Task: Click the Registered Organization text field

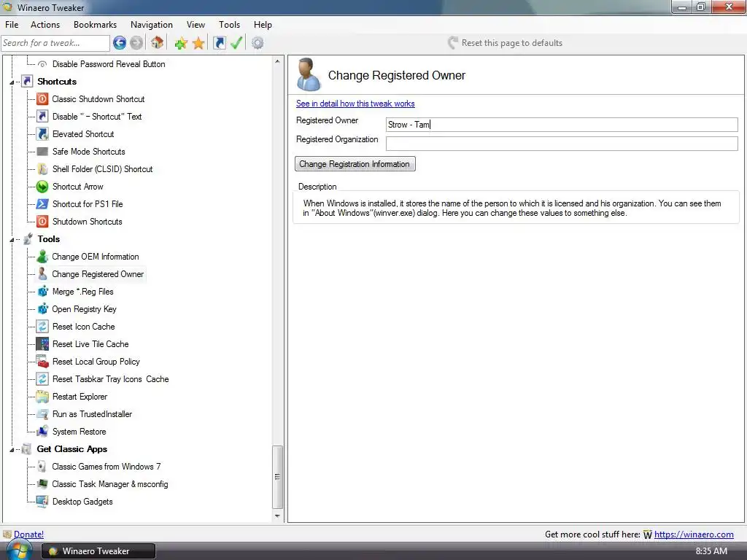Action: point(562,144)
